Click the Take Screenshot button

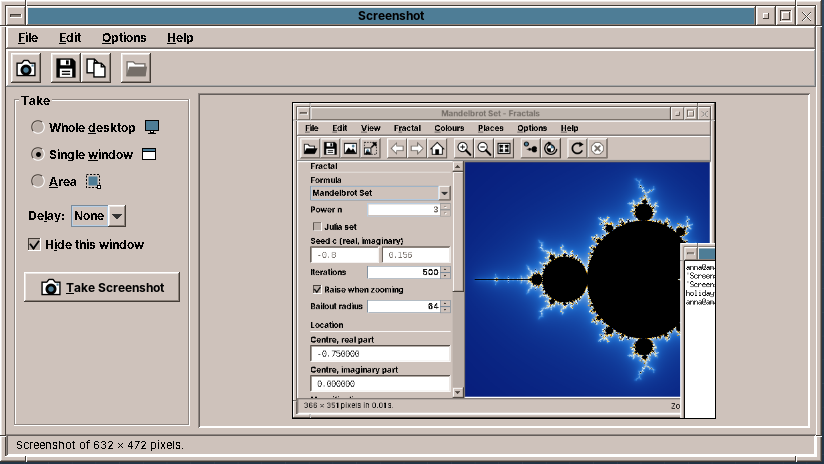pos(102,287)
